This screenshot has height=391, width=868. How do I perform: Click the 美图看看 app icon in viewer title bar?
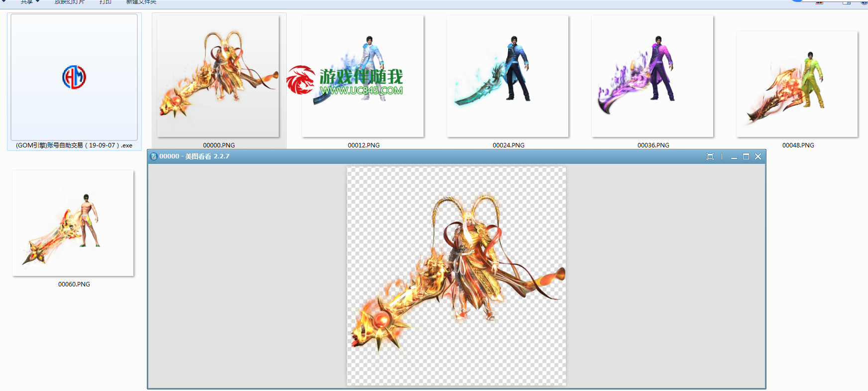click(x=154, y=156)
